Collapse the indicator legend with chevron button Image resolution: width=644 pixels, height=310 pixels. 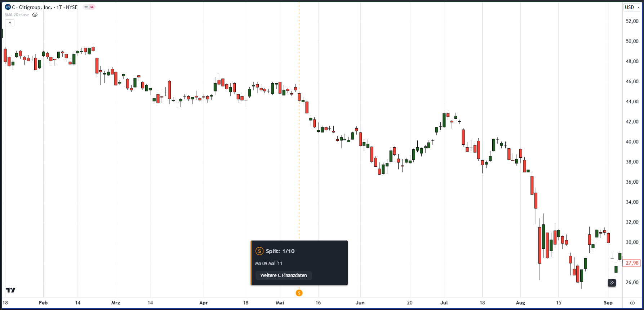(10, 23)
